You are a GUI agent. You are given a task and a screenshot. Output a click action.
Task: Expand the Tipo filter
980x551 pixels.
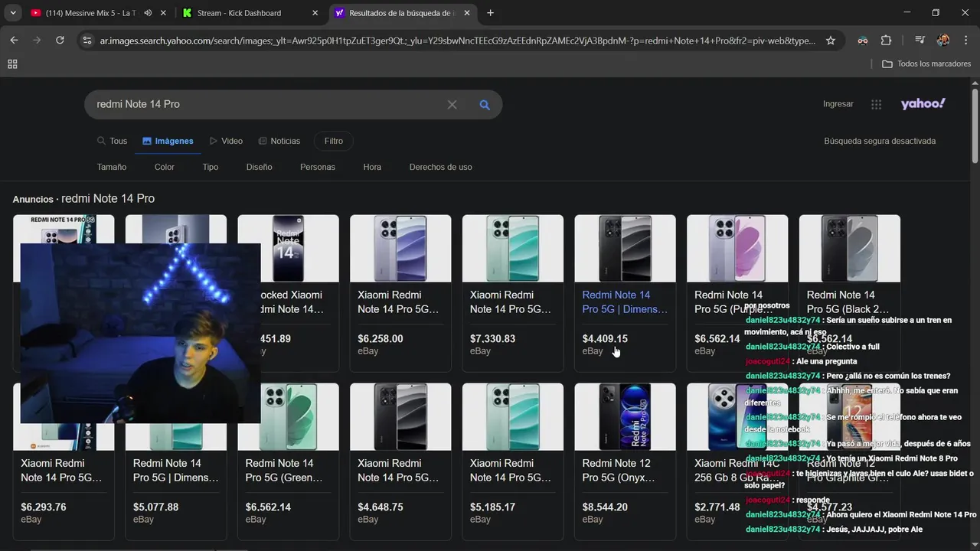pyautogui.click(x=211, y=167)
